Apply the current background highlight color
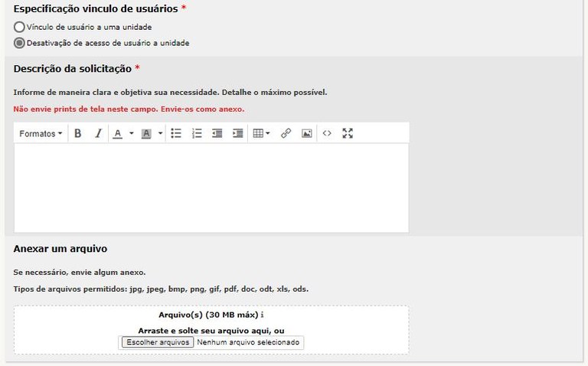The height and width of the screenshot is (366, 588). click(147, 133)
